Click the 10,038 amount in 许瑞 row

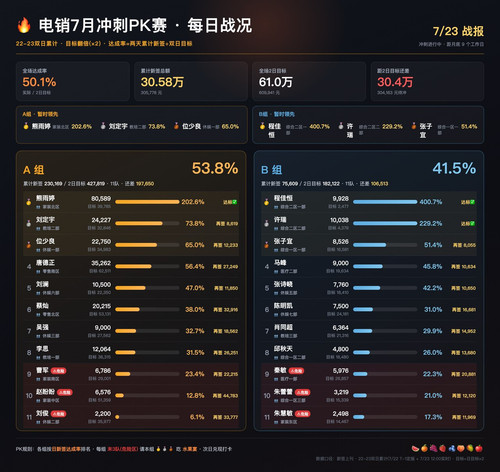(339, 220)
